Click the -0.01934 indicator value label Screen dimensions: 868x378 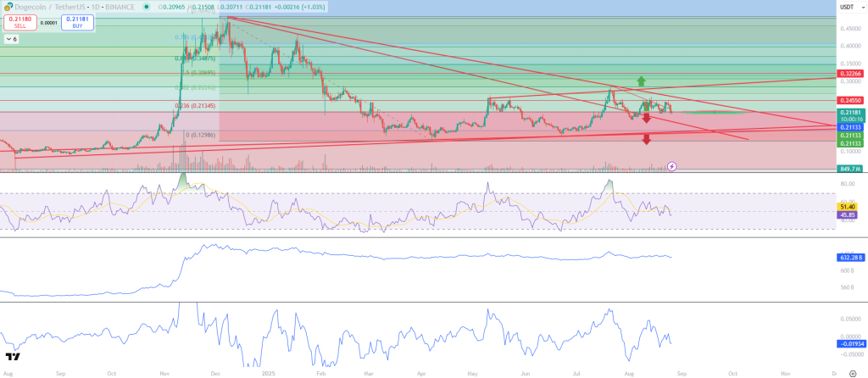852,344
